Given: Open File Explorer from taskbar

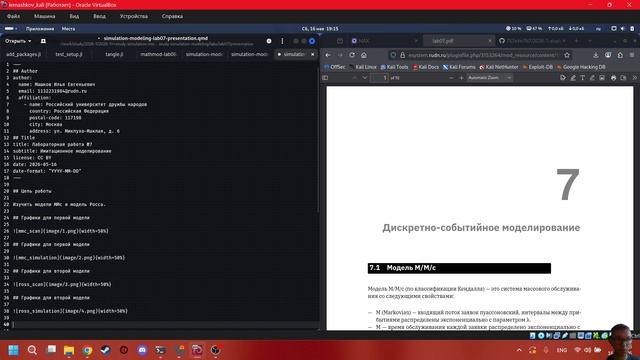Looking at the screenshot, I should point(69,350).
